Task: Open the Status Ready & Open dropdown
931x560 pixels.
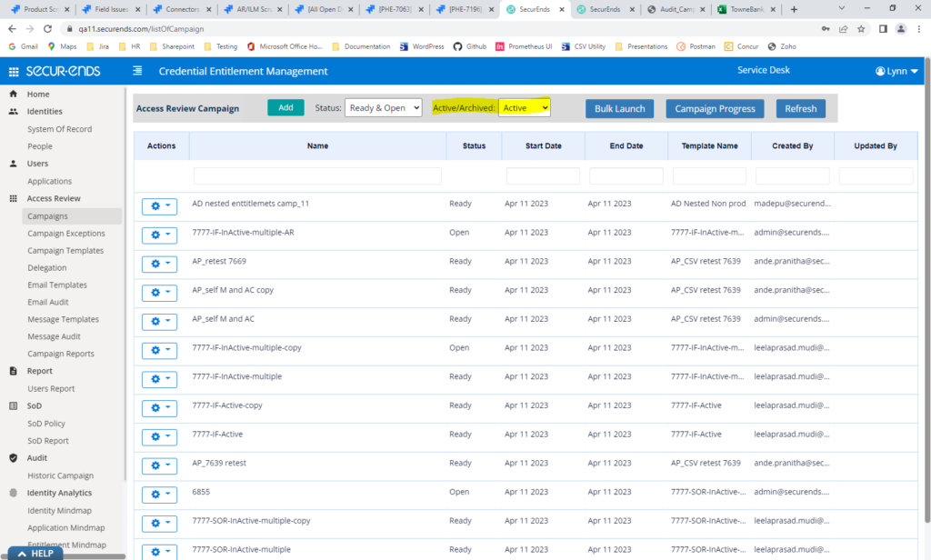Action: (x=383, y=108)
